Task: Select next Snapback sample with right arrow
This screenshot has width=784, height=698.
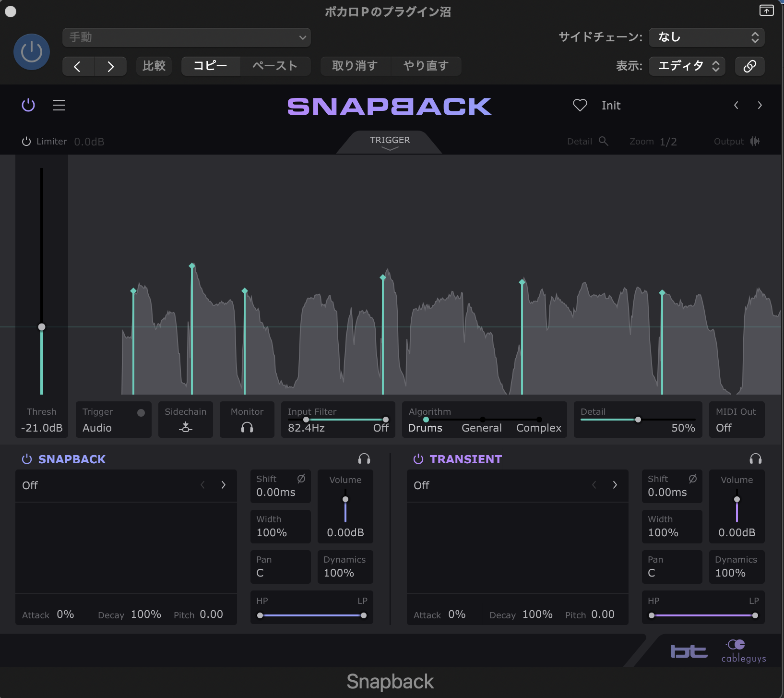Action: tap(224, 485)
